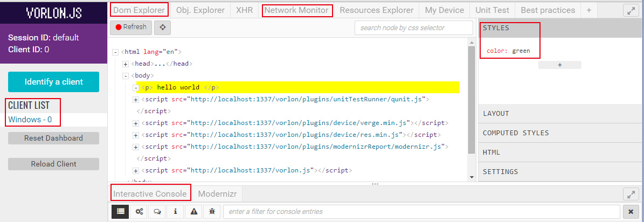Edit the green color value

(521, 51)
